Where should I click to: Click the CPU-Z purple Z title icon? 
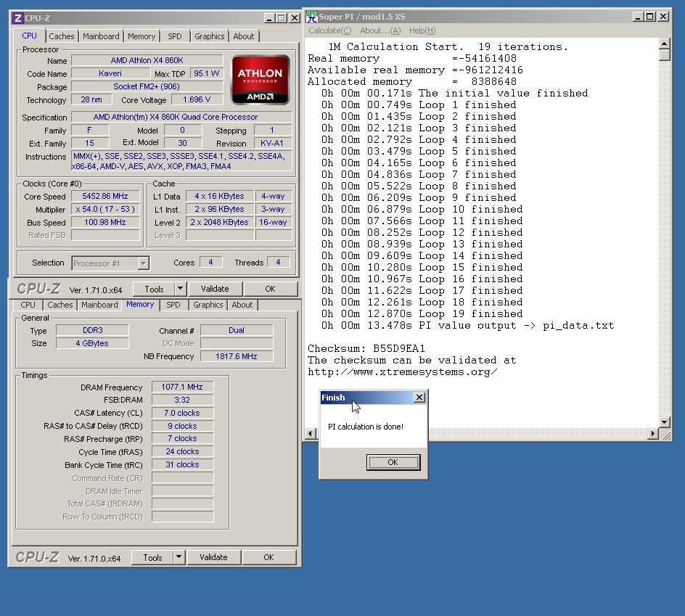coord(18,18)
